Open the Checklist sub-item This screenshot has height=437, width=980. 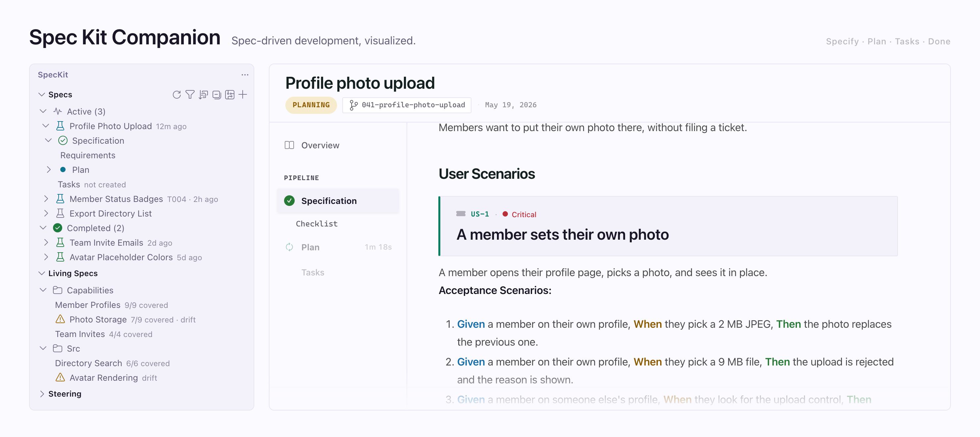click(317, 224)
